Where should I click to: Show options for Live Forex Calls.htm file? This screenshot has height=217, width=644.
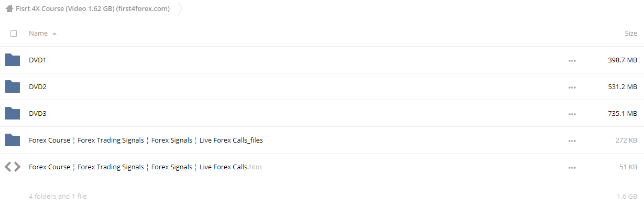[572, 168]
